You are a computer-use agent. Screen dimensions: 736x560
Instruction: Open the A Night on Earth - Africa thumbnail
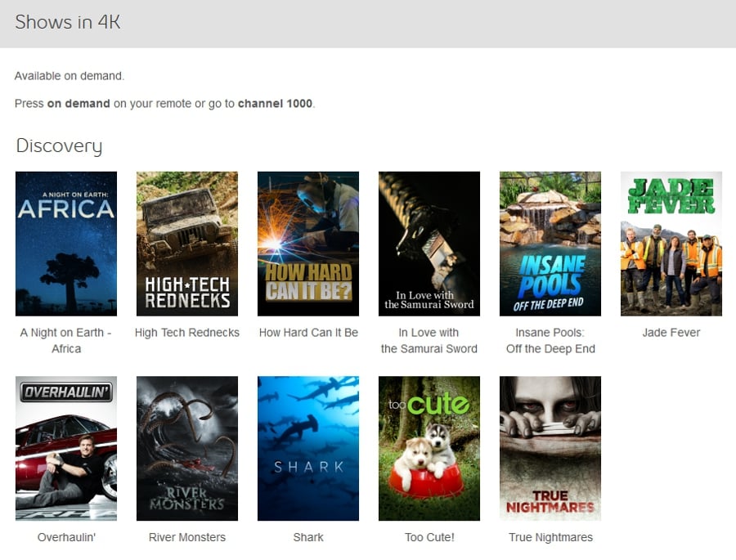pyautogui.click(x=65, y=243)
